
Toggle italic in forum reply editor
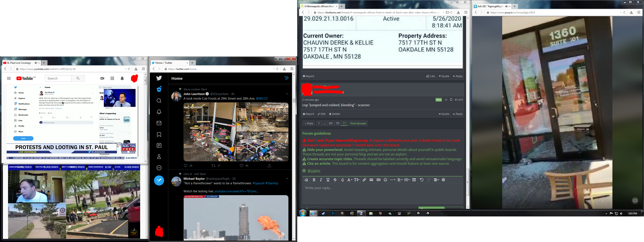click(321, 180)
